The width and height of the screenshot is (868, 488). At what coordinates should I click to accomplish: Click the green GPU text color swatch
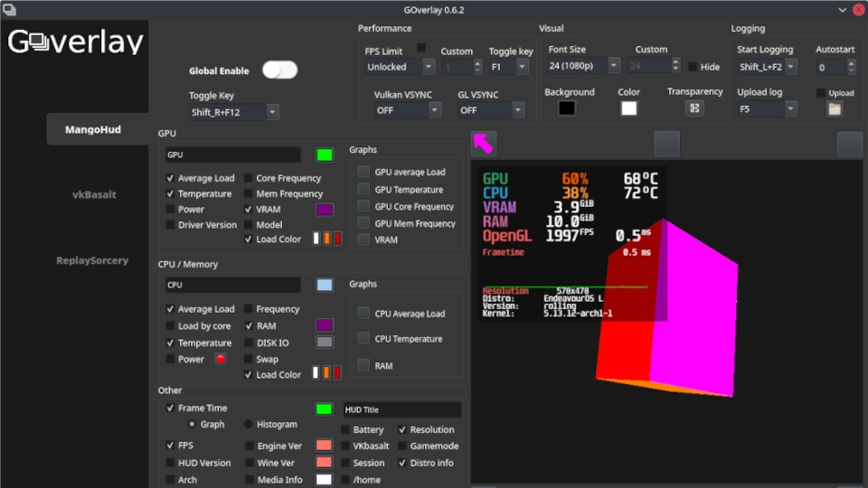325,155
